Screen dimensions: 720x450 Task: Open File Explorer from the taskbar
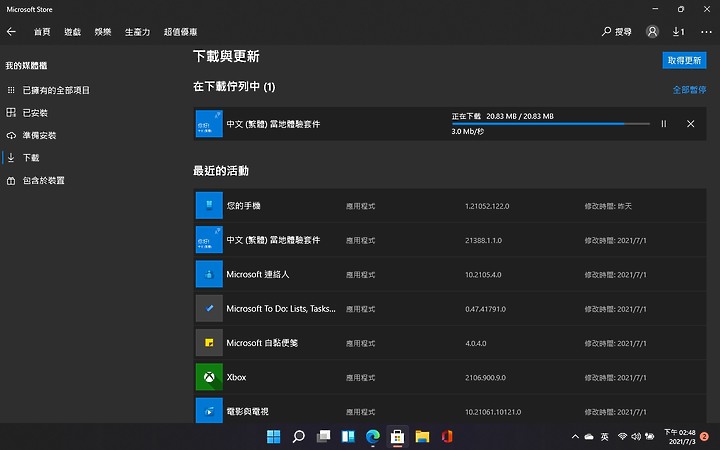422,436
